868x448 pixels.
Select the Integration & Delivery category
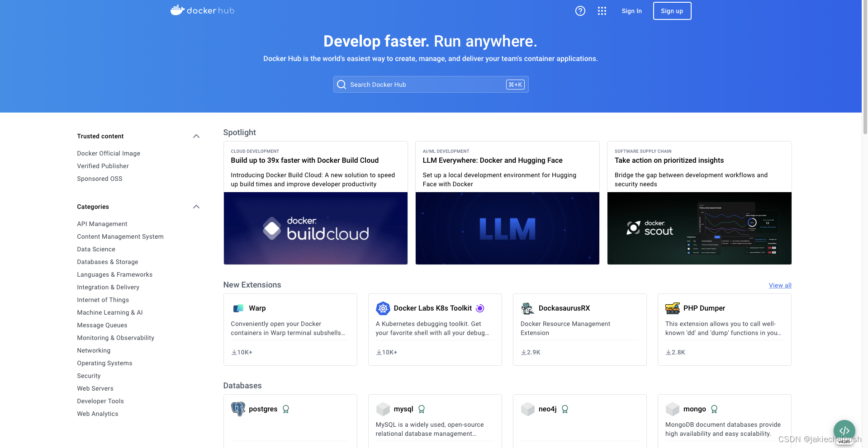click(x=108, y=287)
